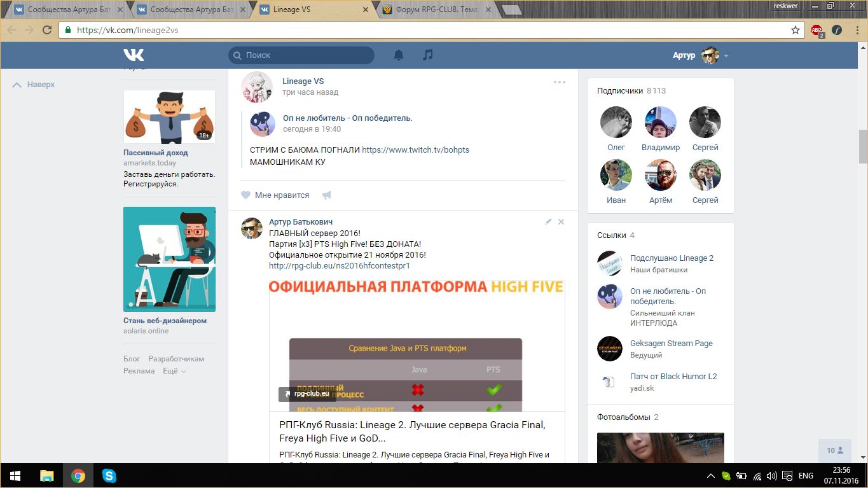Viewport: 868px width, 488px height.
Task: Click the VK logo home icon
Action: coord(134,55)
